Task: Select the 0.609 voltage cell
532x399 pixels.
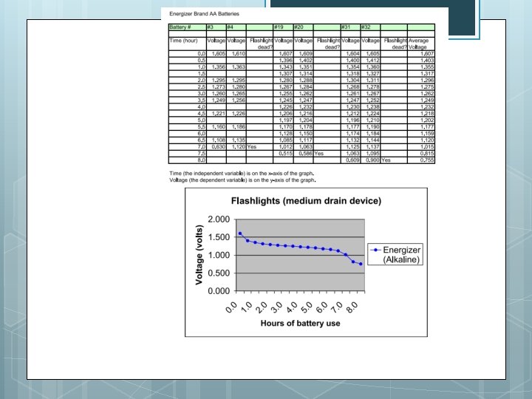Action: click(x=350, y=160)
